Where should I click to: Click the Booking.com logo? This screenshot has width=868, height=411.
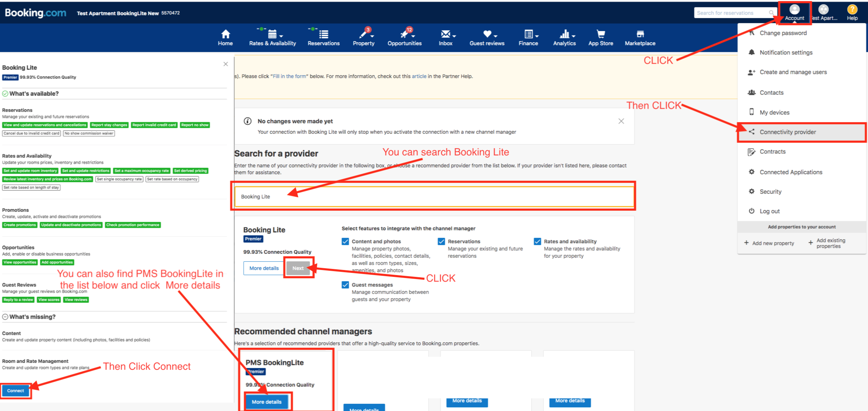pyautogui.click(x=35, y=13)
